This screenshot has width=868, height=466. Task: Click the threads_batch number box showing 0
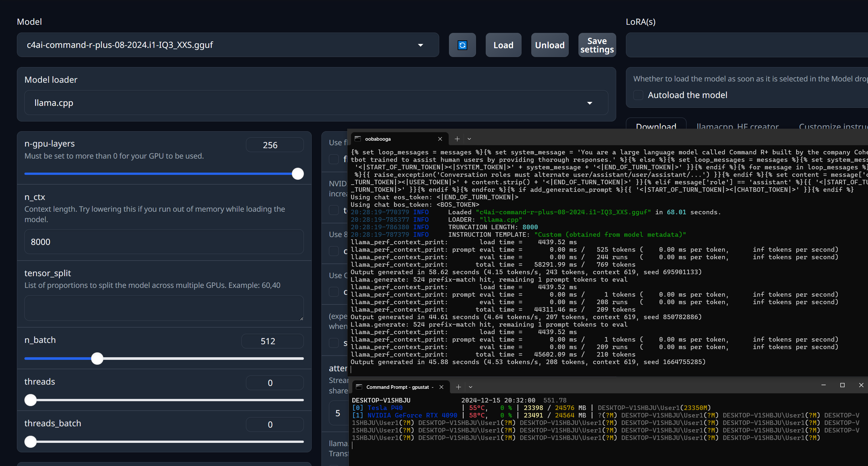(x=275, y=424)
